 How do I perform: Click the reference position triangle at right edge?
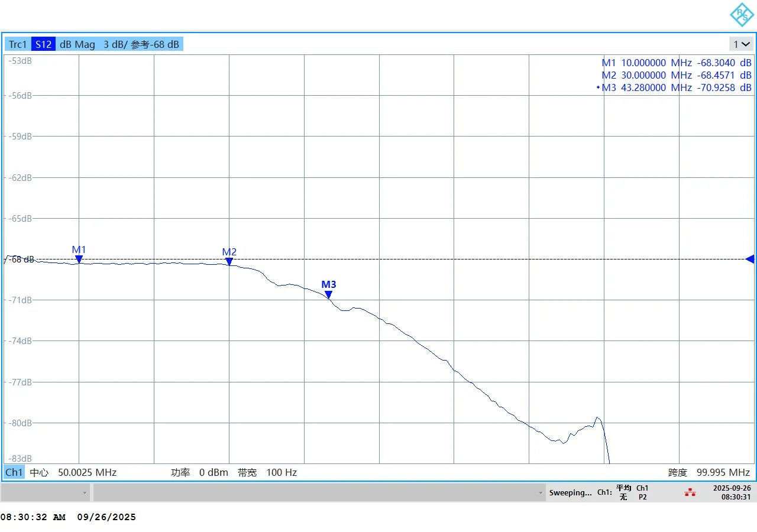click(x=750, y=259)
